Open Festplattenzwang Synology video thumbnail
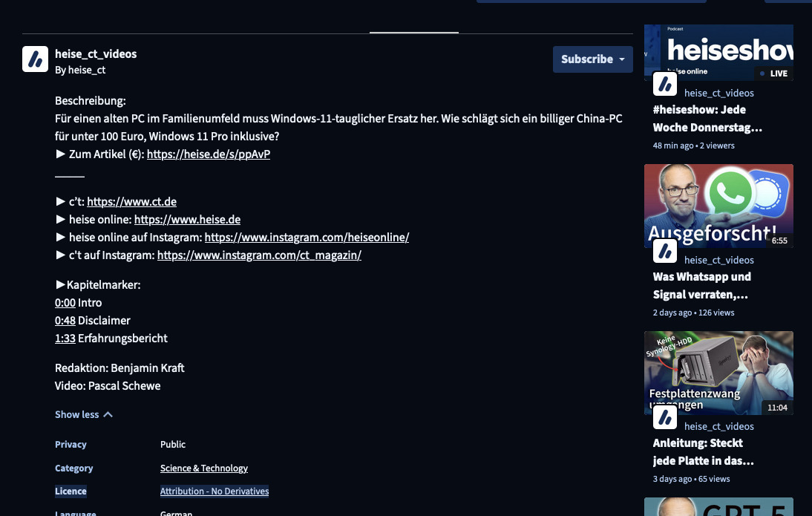 (718, 373)
